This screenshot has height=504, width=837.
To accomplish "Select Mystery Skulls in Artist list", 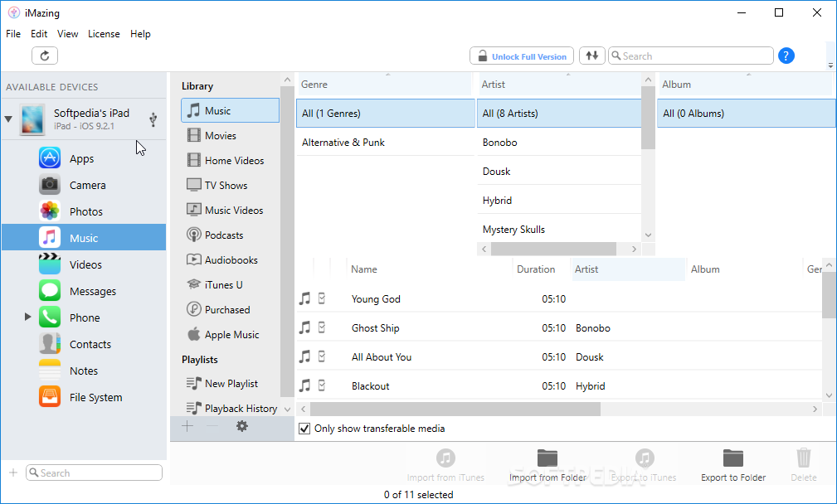I will (559, 230).
